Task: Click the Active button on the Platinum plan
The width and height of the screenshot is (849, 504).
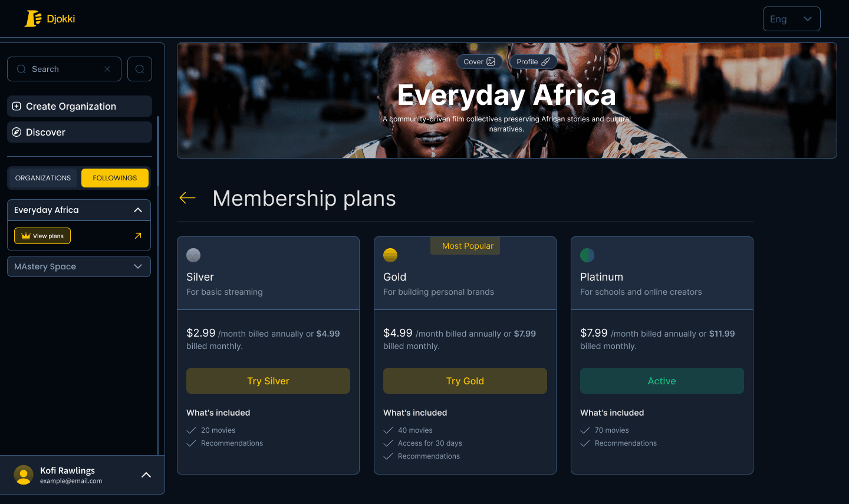Action: [x=662, y=381]
